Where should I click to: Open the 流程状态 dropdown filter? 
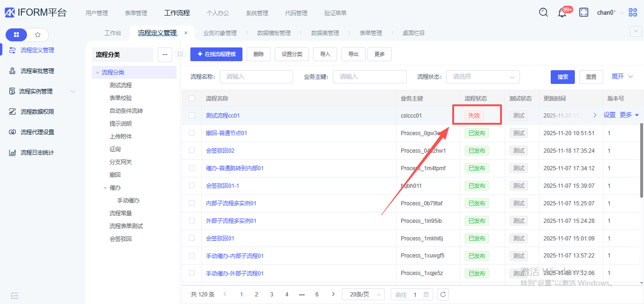coord(483,77)
